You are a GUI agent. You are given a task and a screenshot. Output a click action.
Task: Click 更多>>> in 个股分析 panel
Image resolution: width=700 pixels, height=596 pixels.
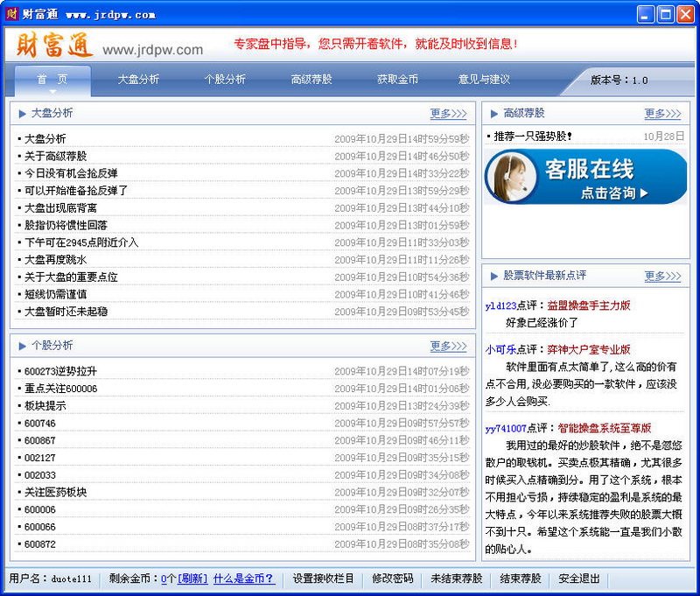point(448,346)
